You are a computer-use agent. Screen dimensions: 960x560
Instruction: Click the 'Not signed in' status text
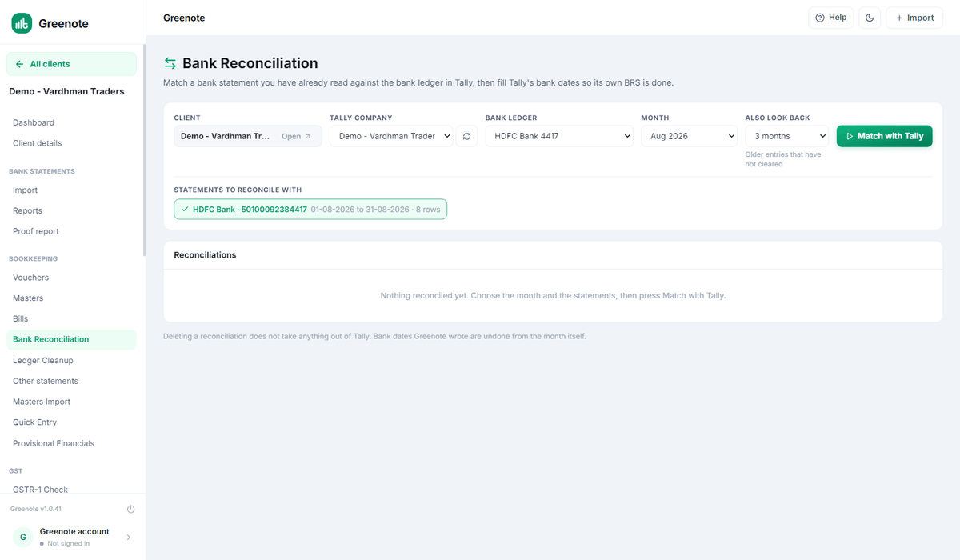[x=68, y=543]
